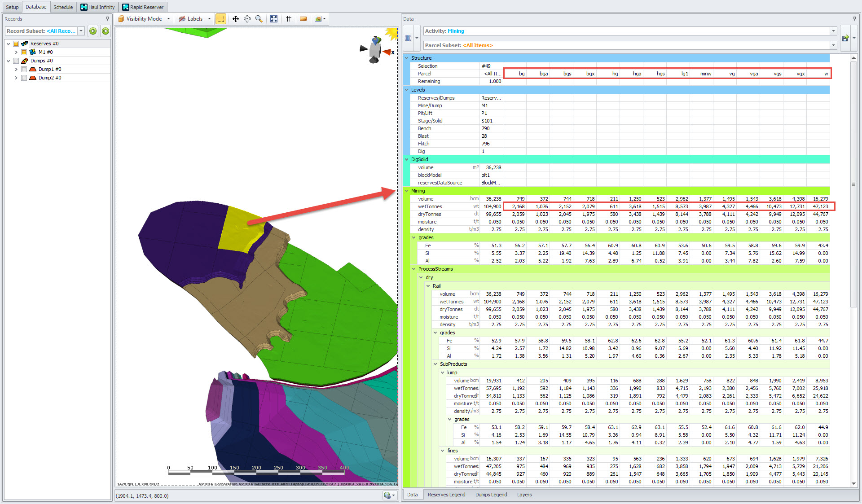Collapse the ProcessStreams section
This screenshot has width=862, height=504.
pyautogui.click(x=414, y=268)
